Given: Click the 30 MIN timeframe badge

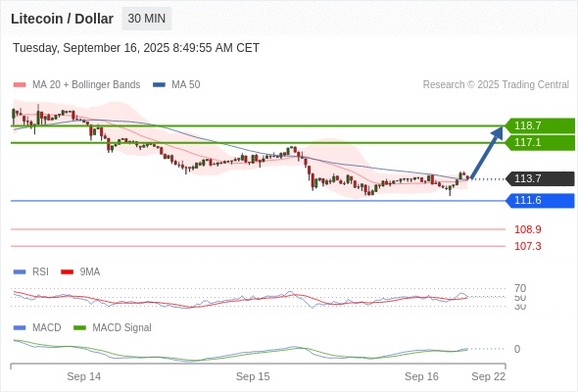Looking at the screenshot, I should pos(146,19).
